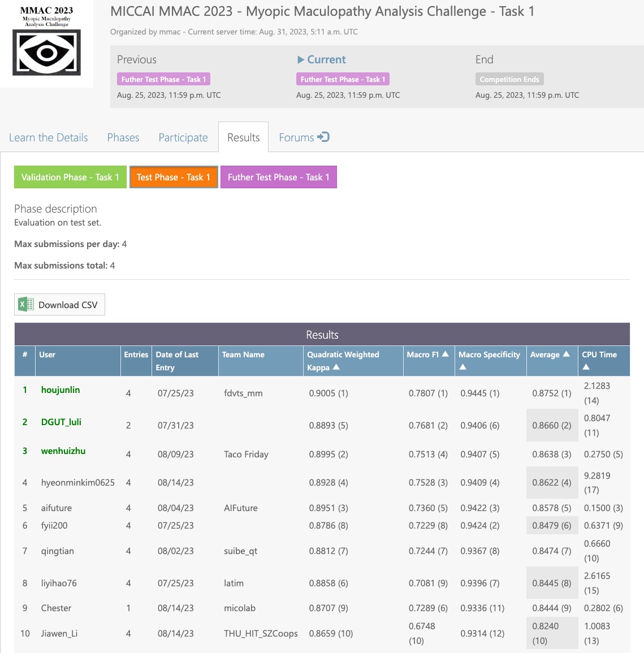644x653 pixels.
Task: Switch to Test Phase - Task 1 results
Action: (173, 177)
